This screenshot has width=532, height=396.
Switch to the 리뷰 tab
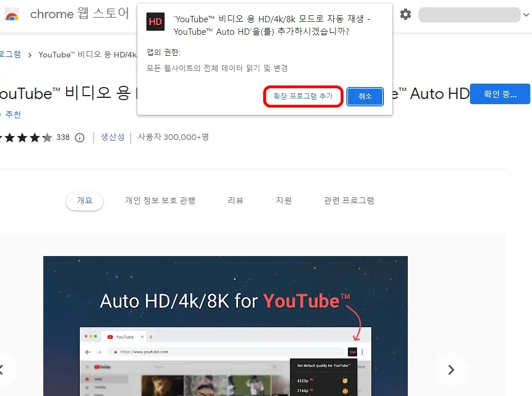coord(235,200)
